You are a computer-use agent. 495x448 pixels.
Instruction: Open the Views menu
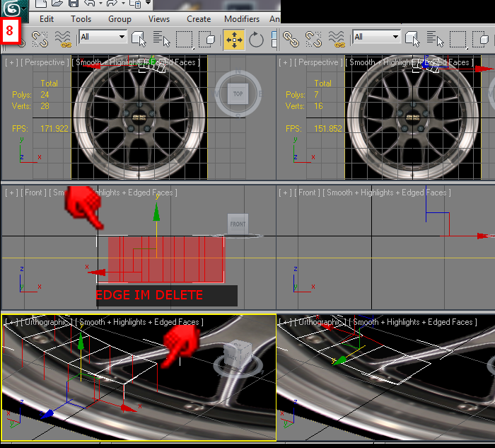pyautogui.click(x=159, y=19)
